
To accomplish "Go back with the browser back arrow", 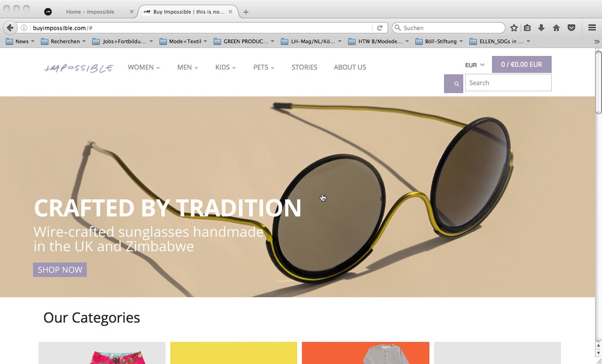I will [10, 28].
